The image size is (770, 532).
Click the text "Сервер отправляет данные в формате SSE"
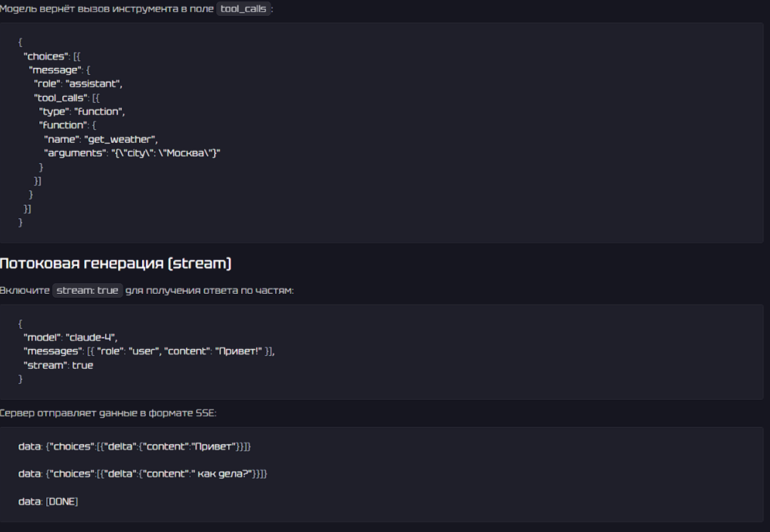(x=107, y=412)
